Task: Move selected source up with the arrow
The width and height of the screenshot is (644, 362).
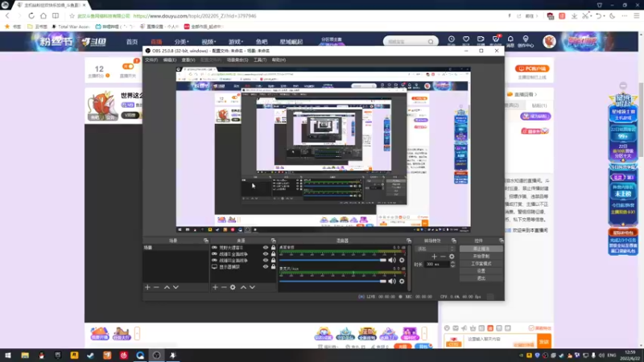Action: click(x=244, y=287)
